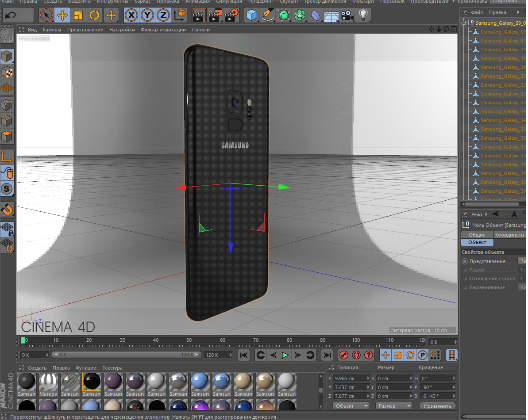
Task: Open the Объект coordinate mode dropdown
Action: [351, 406]
